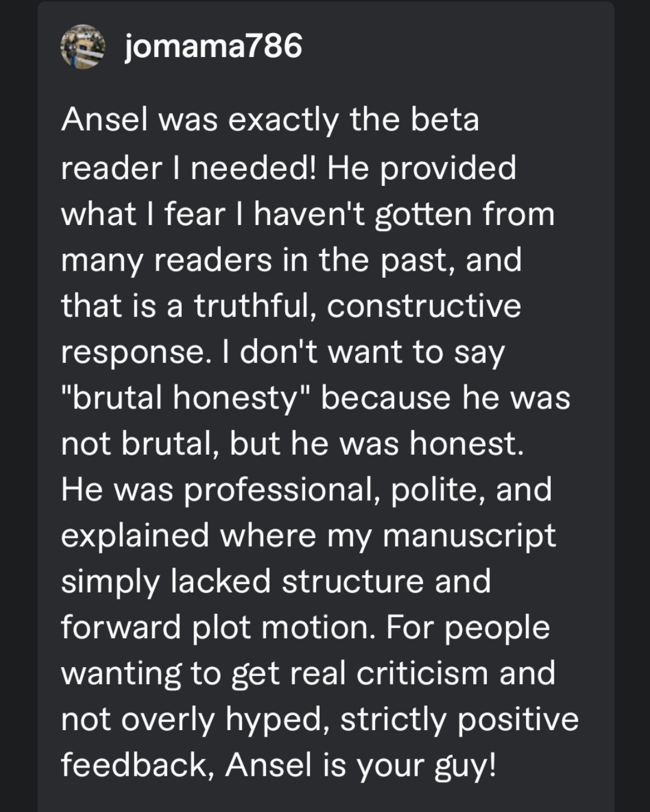
Task: Click the word "Ansel" starting the review
Action: click(x=104, y=119)
